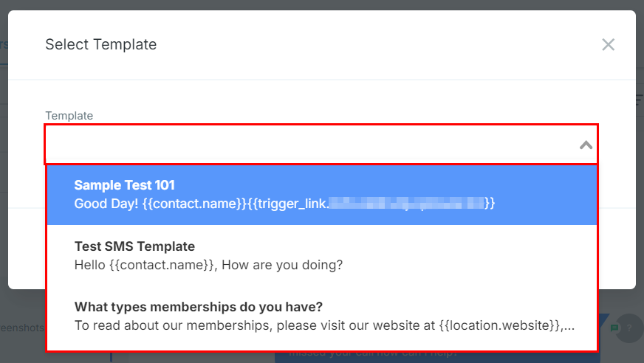Click the dimmed backdrop above the dialog
Image resolution: width=644 pixels, height=363 pixels.
[x=322, y=4]
